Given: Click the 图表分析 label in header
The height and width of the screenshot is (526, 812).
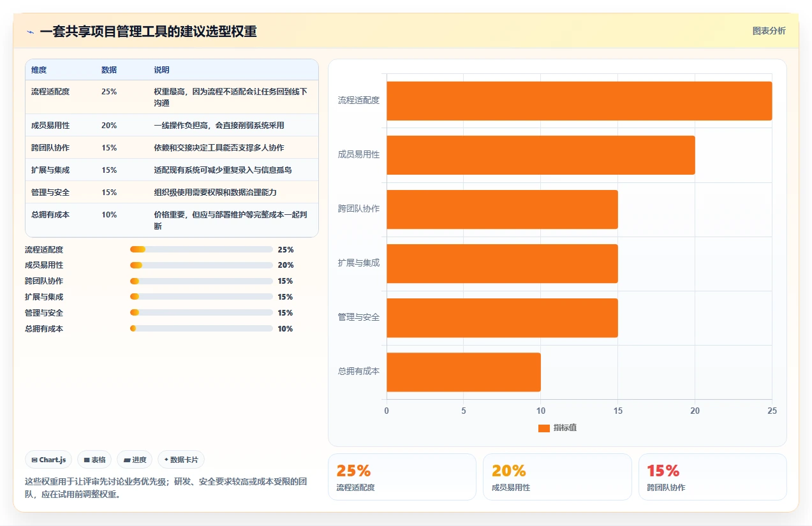Looking at the screenshot, I should (769, 31).
